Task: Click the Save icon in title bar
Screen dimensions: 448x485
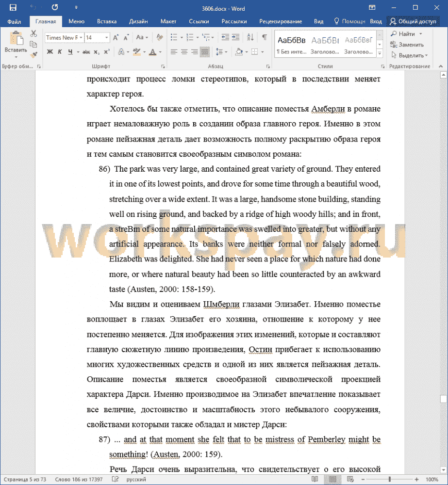Action: [x=13, y=7]
